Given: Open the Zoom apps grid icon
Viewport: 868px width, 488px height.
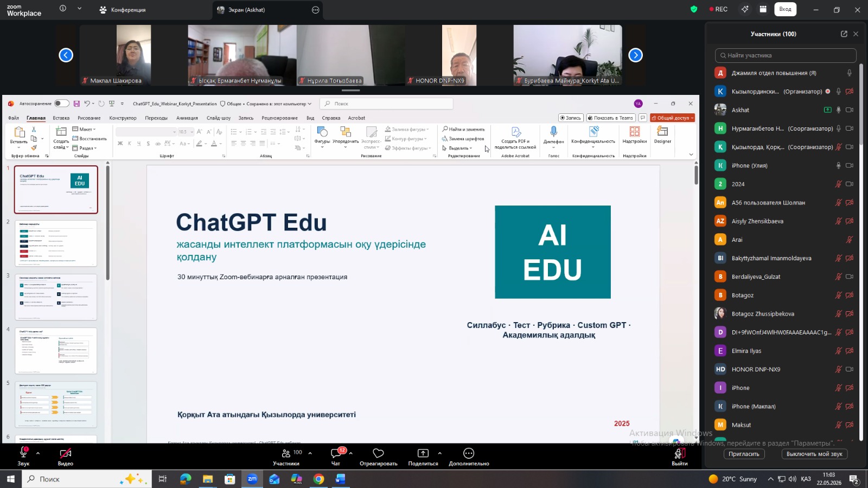Looking at the screenshot, I should 763,9.
